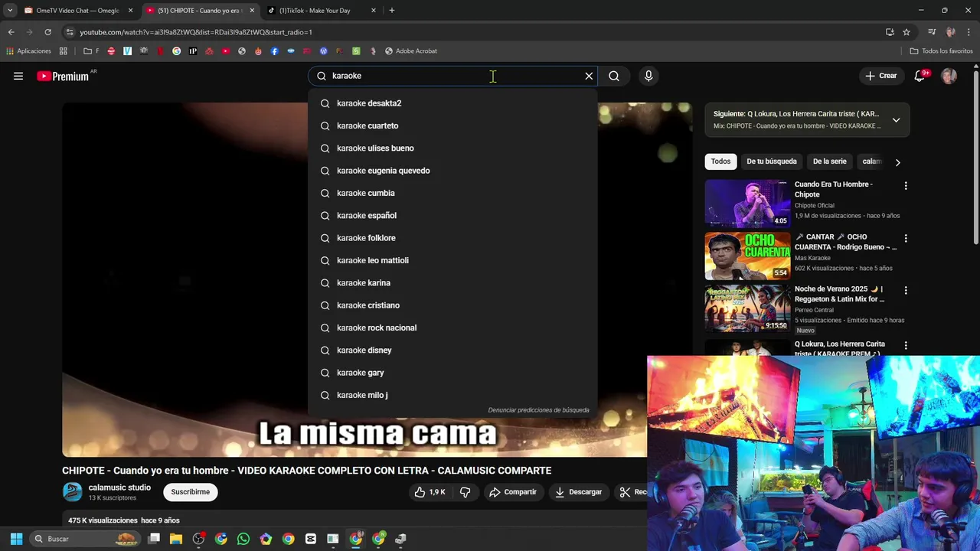Select suggestion karaoke desakta2
Viewport: 980px width, 551px height.
452,103
